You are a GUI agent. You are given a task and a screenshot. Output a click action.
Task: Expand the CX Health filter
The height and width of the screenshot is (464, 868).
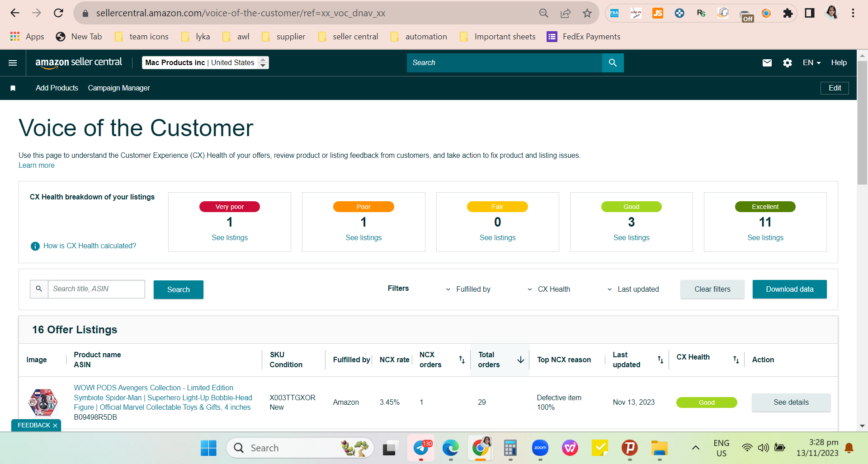click(549, 289)
